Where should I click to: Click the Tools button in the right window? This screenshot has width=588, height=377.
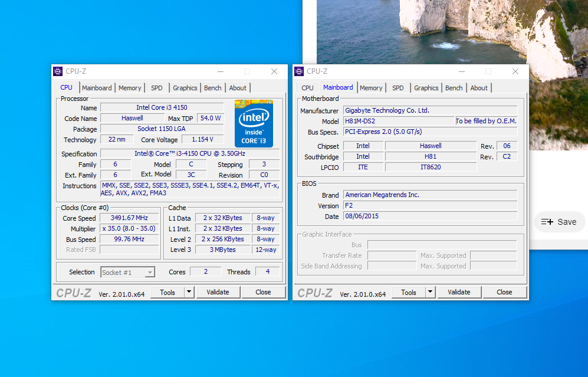[408, 292]
